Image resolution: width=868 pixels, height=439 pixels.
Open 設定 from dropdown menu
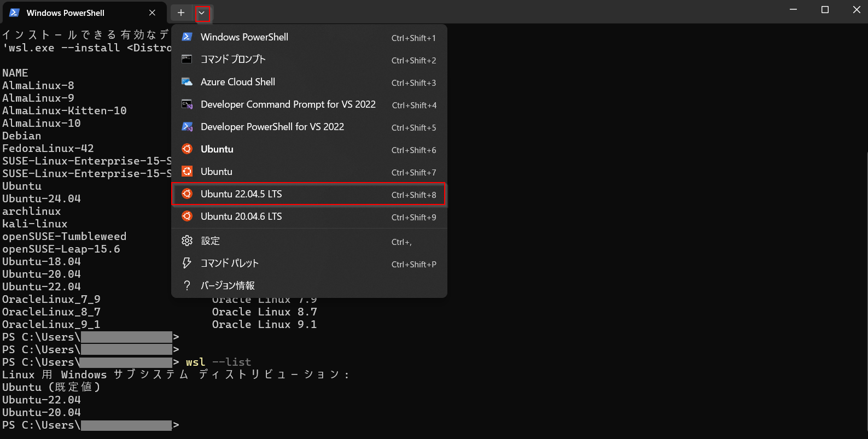click(309, 241)
